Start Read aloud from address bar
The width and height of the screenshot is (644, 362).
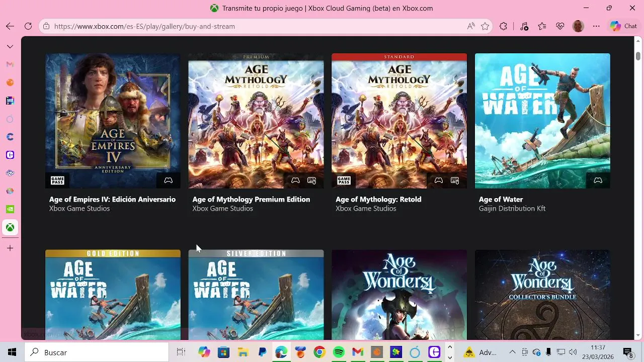[471, 26]
